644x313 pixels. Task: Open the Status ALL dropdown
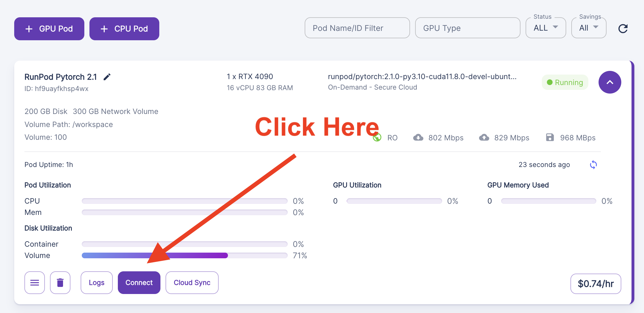(545, 28)
